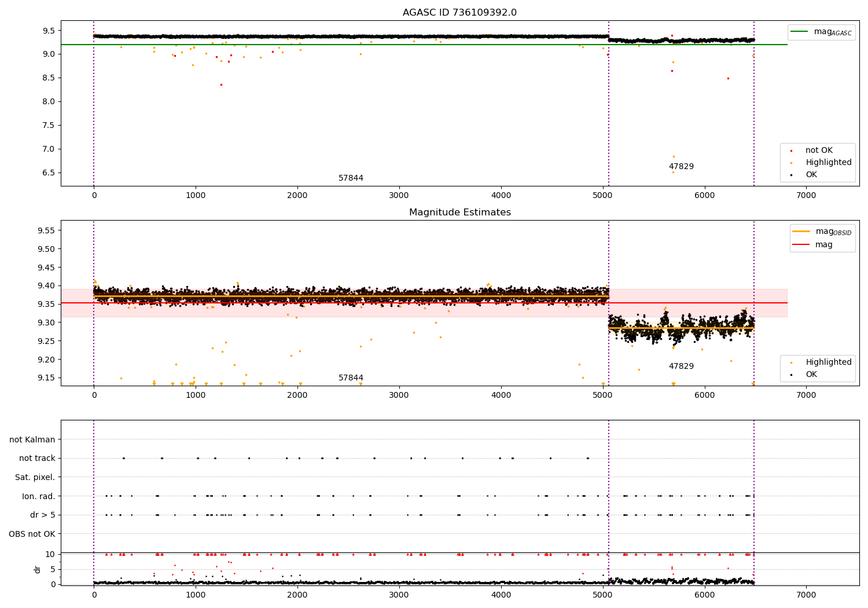Click the 'dr > 5' row label

point(43,515)
